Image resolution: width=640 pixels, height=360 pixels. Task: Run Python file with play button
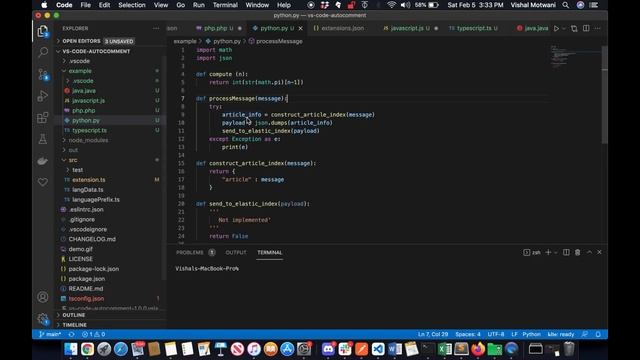point(556,29)
